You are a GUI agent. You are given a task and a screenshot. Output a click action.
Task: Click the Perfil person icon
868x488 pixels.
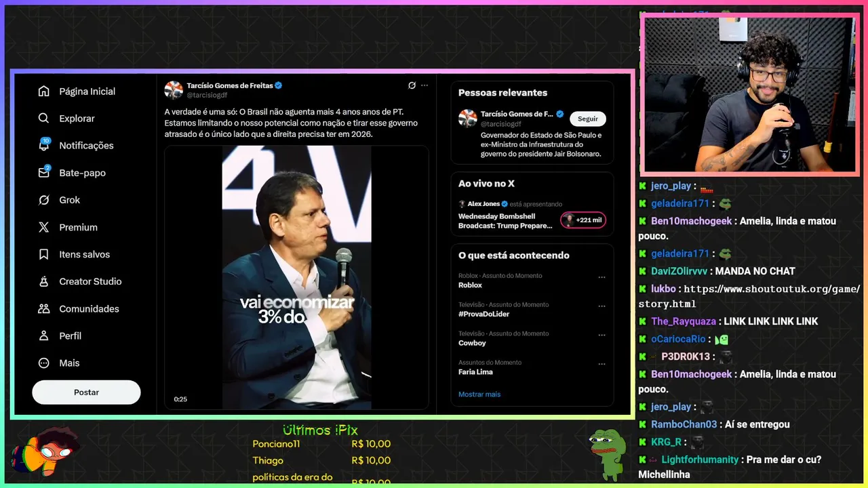[x=44, y=335]
